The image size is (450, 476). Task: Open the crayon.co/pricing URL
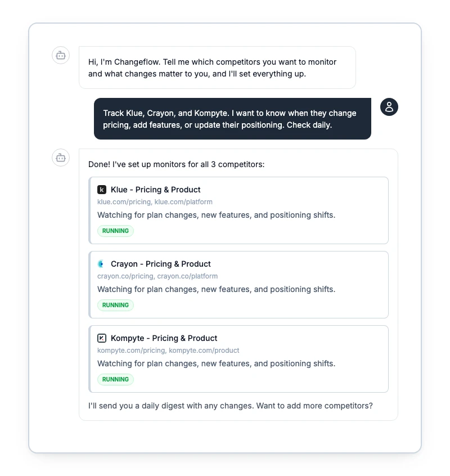point(125,276)
